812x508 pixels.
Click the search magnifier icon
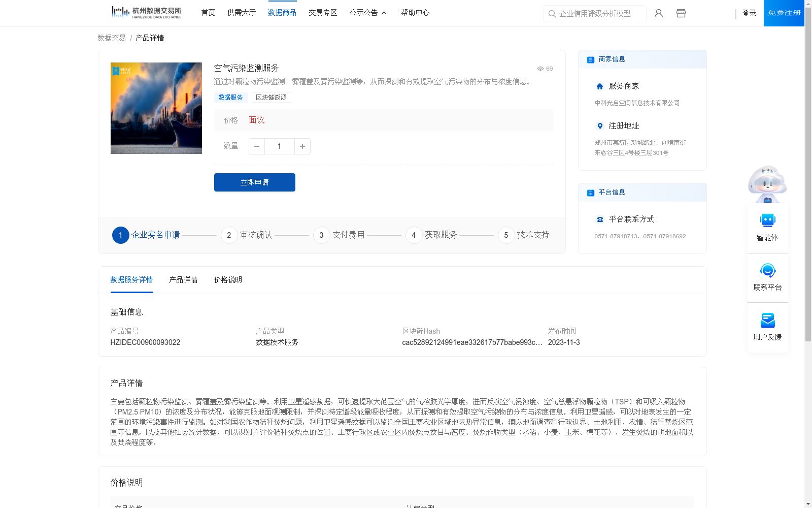(x=552, y=14)
